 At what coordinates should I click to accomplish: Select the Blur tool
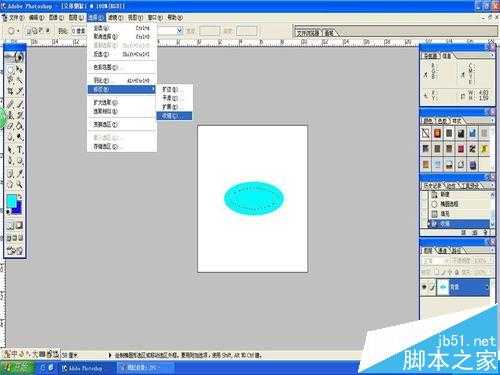(10, 137)
